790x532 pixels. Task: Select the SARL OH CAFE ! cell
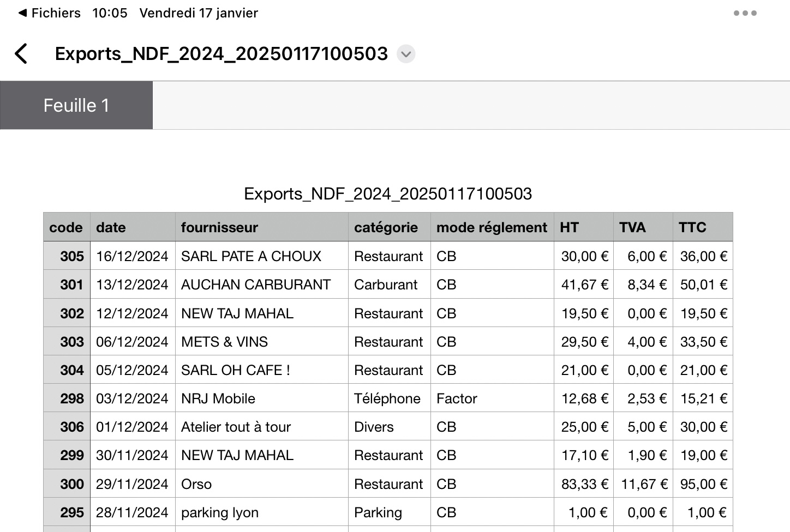point(262,370)
